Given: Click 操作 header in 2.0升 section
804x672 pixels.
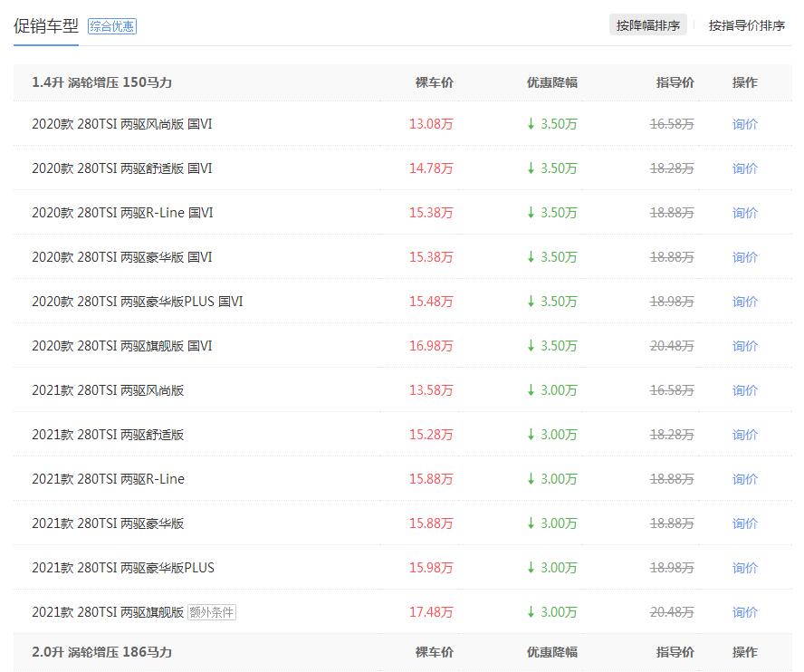Looking at the screenshot, I should (744, 652).
